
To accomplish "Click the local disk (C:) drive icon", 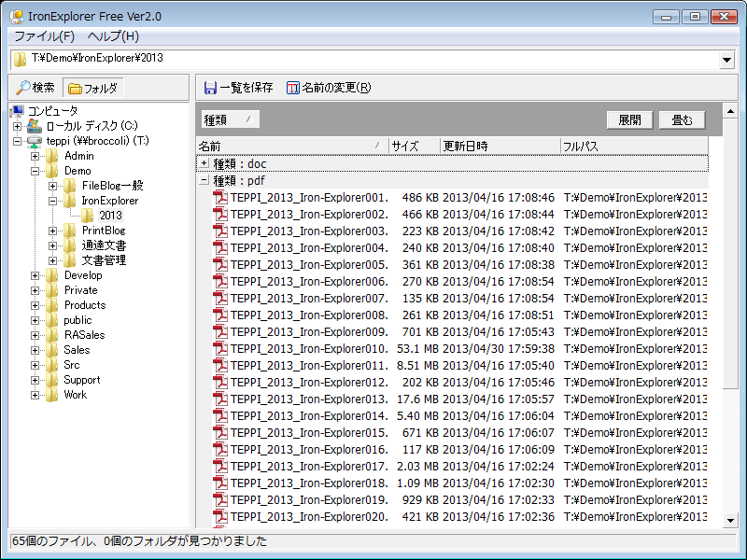I will pyautogui.click(x=35, y=126).
